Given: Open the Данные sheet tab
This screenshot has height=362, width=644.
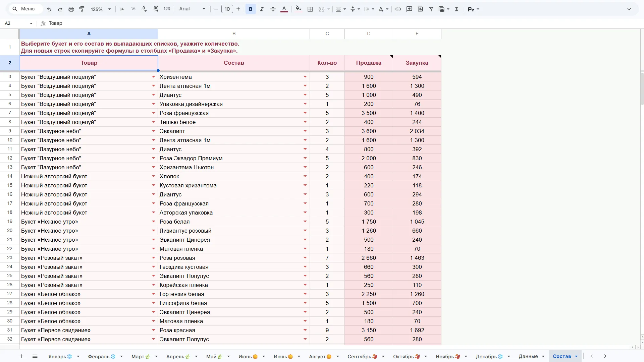Looking at the screenshot, I should (528, 356).
